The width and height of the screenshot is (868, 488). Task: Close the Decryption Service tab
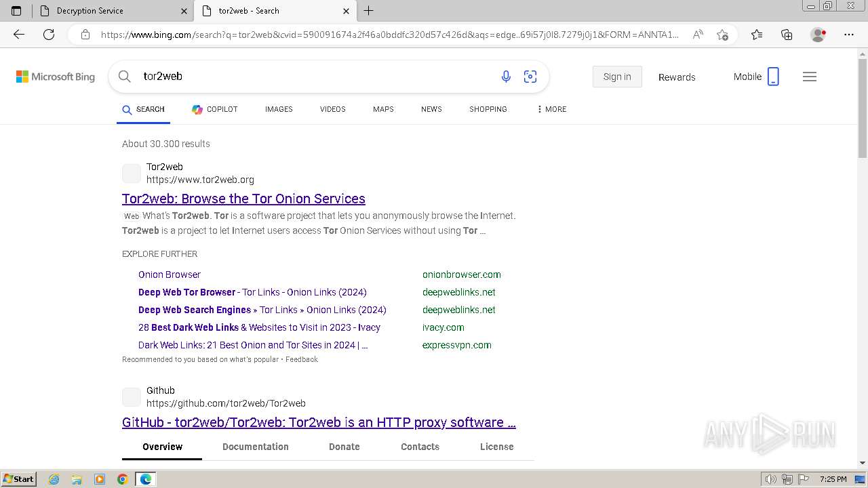pos(184,11)
